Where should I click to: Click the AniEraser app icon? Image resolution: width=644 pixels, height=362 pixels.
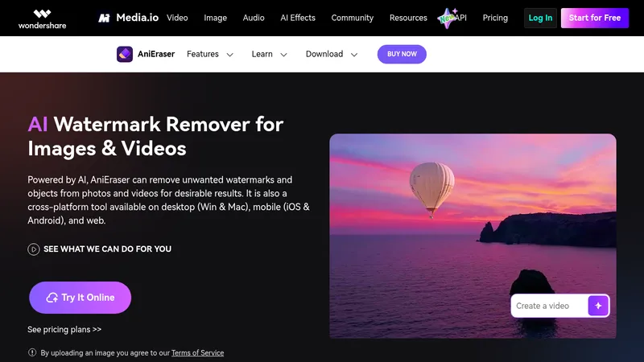[x=125, y=54]
